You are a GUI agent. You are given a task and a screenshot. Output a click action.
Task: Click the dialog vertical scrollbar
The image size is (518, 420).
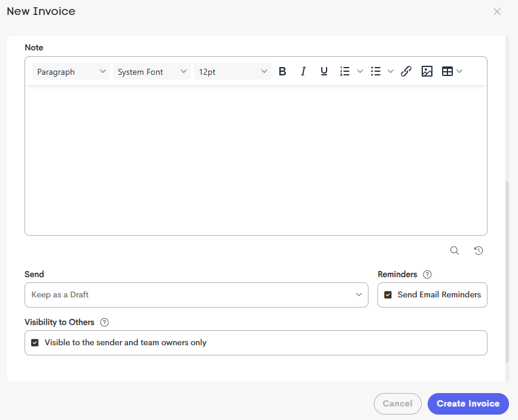tap(507, 272)
